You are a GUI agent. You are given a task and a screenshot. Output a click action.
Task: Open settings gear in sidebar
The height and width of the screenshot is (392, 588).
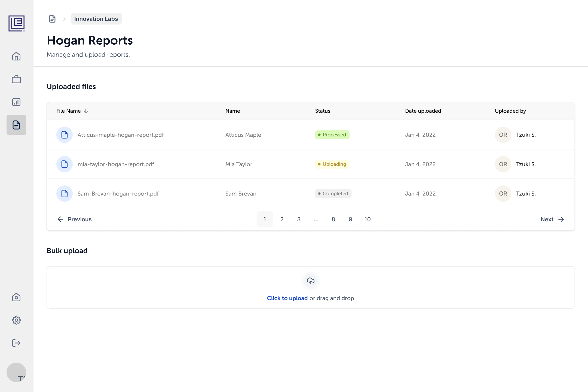pos(16,320)
